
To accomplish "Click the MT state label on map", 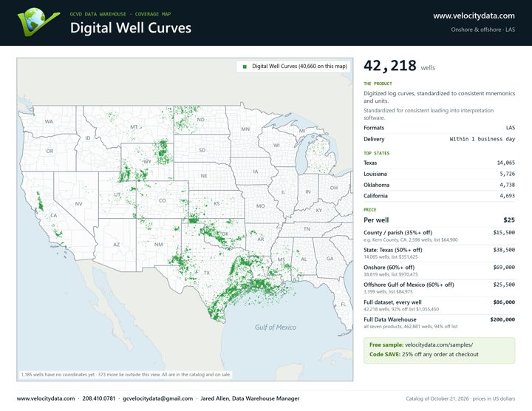I will click(134, 127).
